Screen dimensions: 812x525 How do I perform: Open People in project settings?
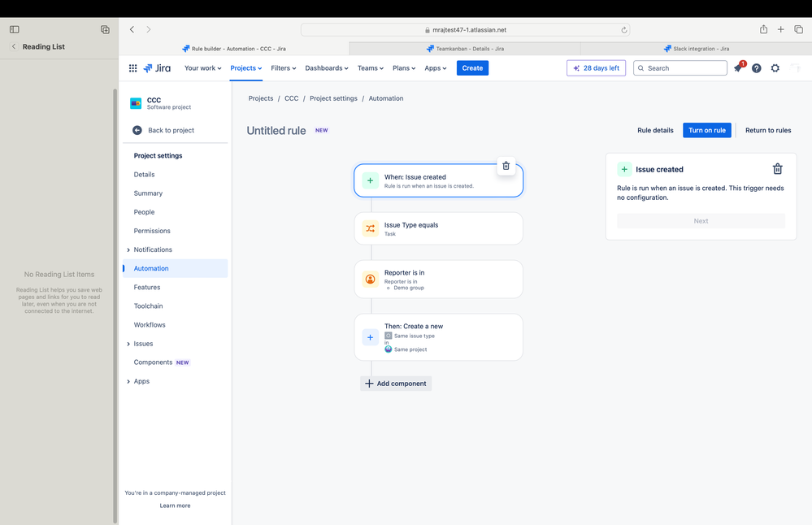175,212
